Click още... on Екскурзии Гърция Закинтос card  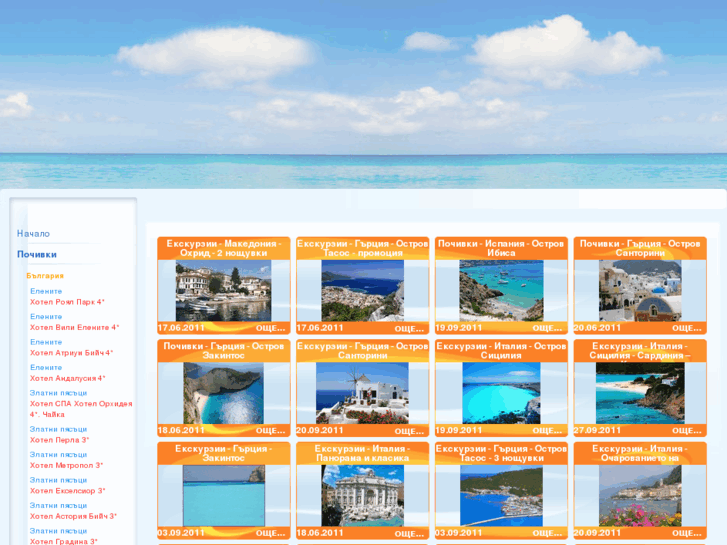tap(270, 533)
